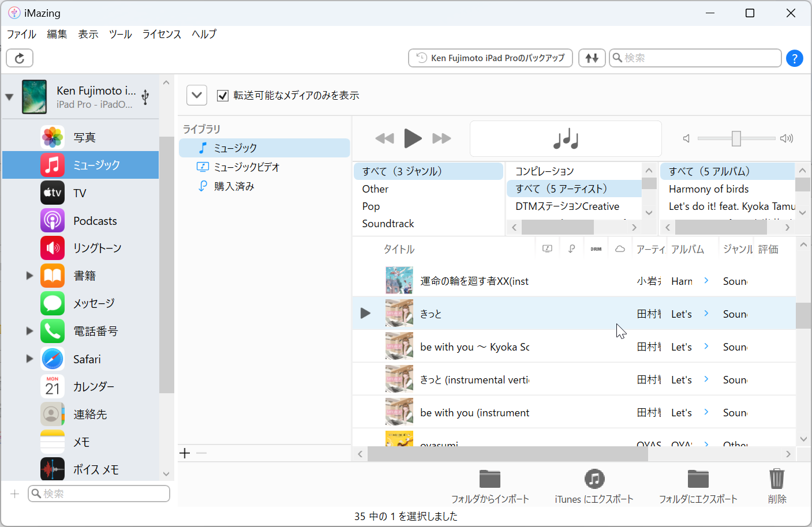812x527 pixels.
Task: Click the DRM column header icon
Action: pyautogui.click(x=596, y=249)
